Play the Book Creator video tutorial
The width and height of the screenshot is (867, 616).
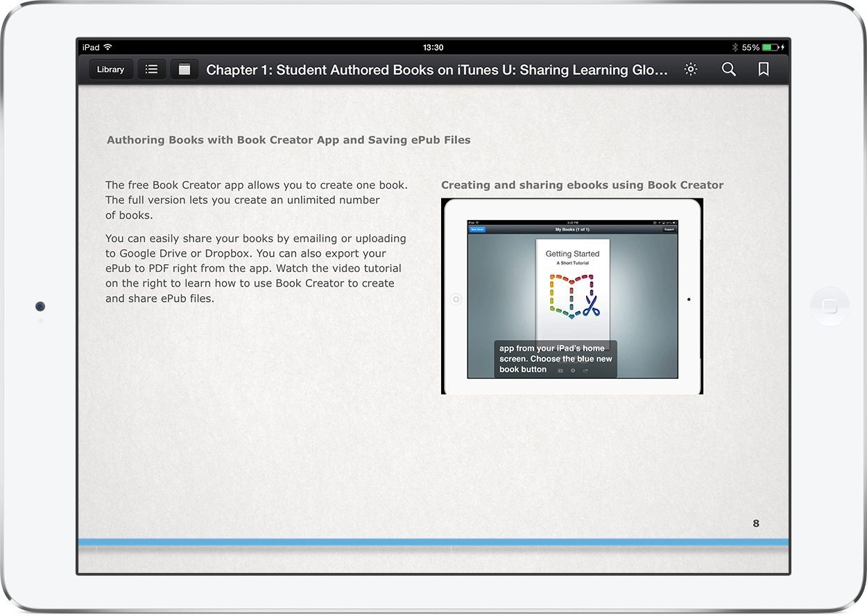572,296
